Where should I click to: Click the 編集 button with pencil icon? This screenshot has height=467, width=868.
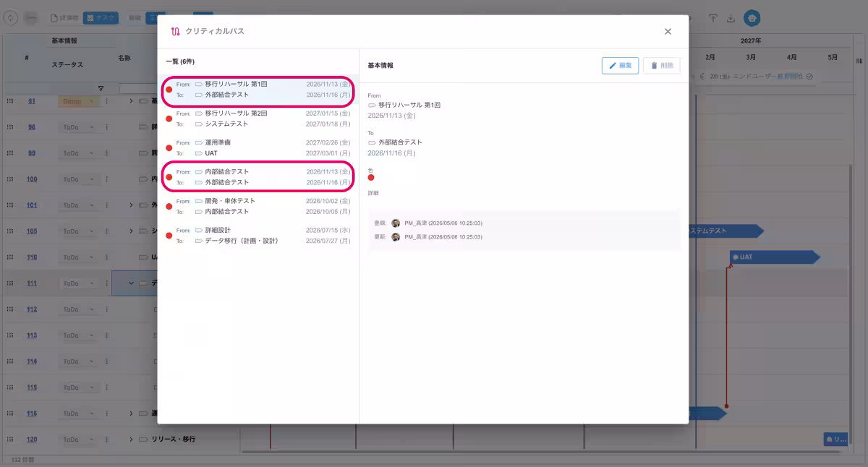(620, 65)
